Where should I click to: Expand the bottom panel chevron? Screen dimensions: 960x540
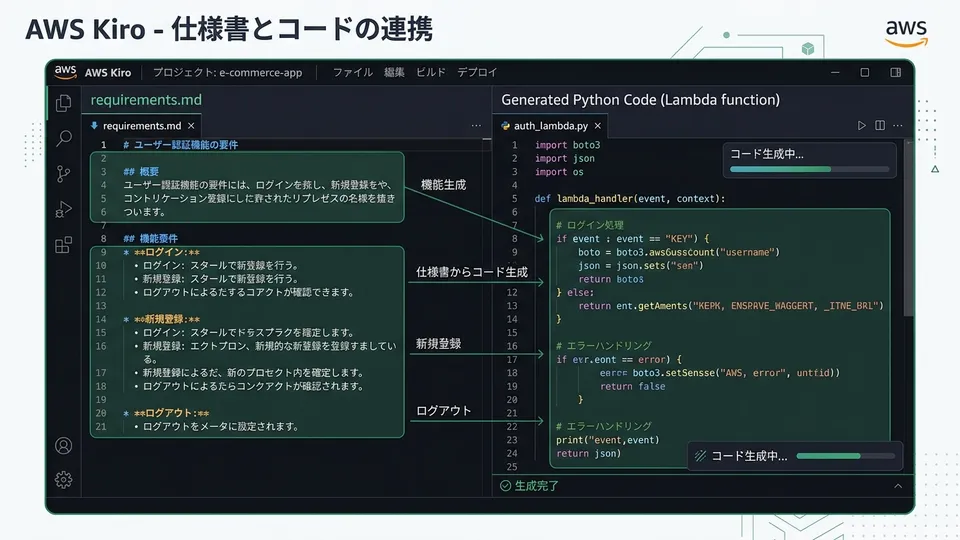click(x=898, y=486)
